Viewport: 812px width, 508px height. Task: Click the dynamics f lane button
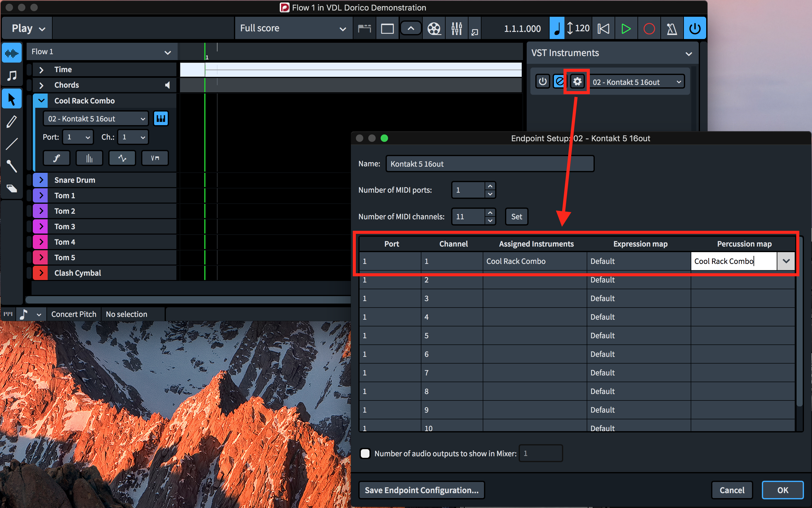coord(56,158)
